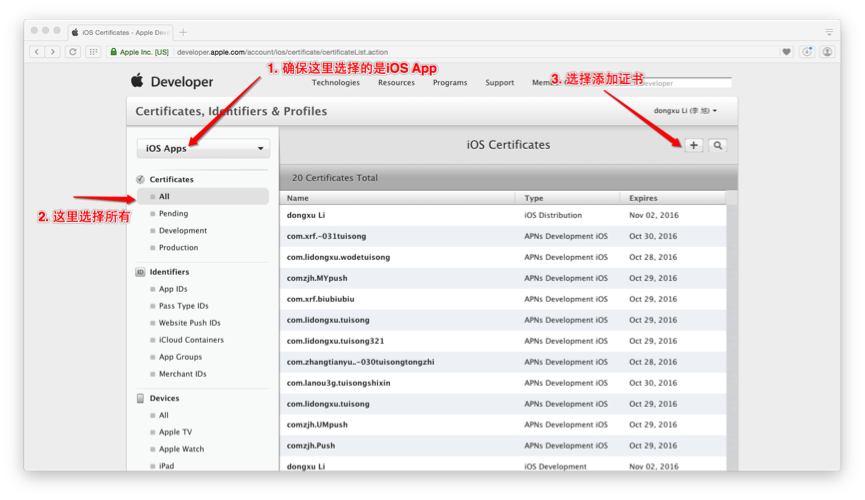The width and height of the screenshot is (865, 500).
Task: Select the com.lidongxu.wodetuisong certificate row
Action: 503,257
